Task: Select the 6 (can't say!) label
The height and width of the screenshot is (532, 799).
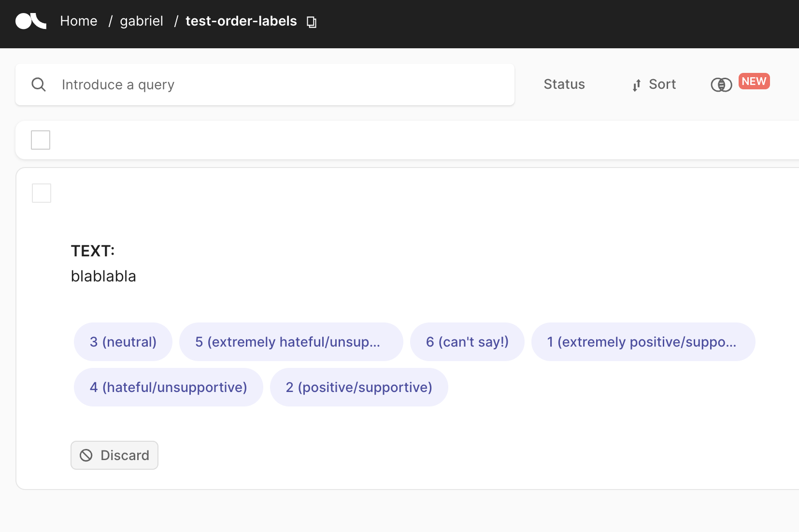Action: click(x=467, y=341)
